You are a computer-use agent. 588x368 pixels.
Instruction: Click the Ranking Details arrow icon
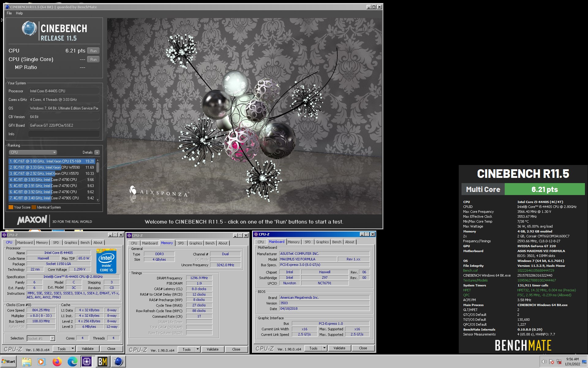click(x=97, y=152)
